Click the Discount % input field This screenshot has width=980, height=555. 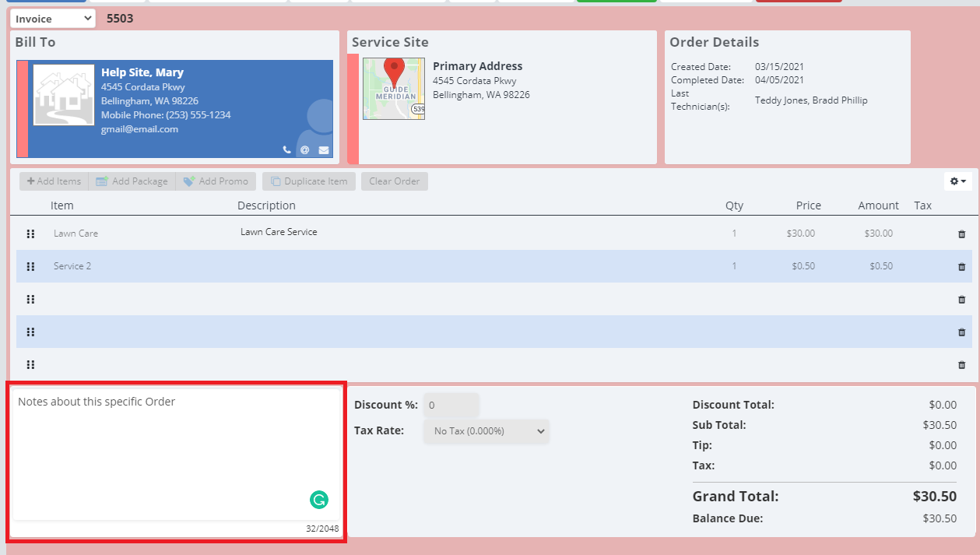pos(451,406)
